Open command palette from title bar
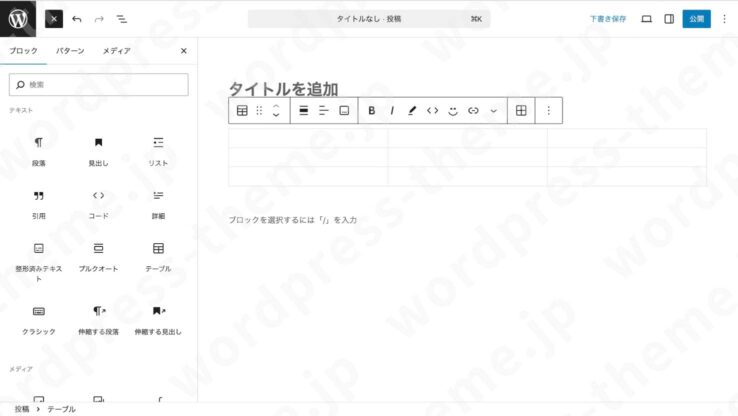Image resolution: width=738 pixels, height=416 pixels. coord(369,19)
